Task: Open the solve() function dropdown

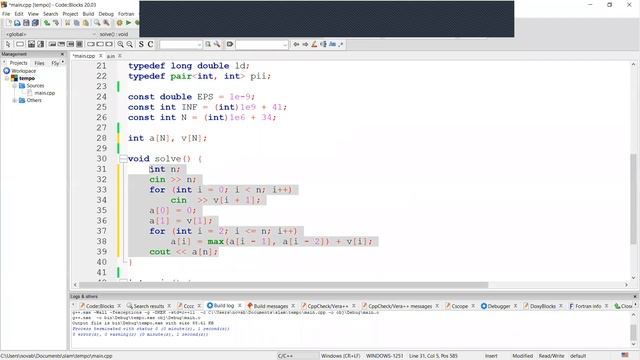Action: click(119, 34)
